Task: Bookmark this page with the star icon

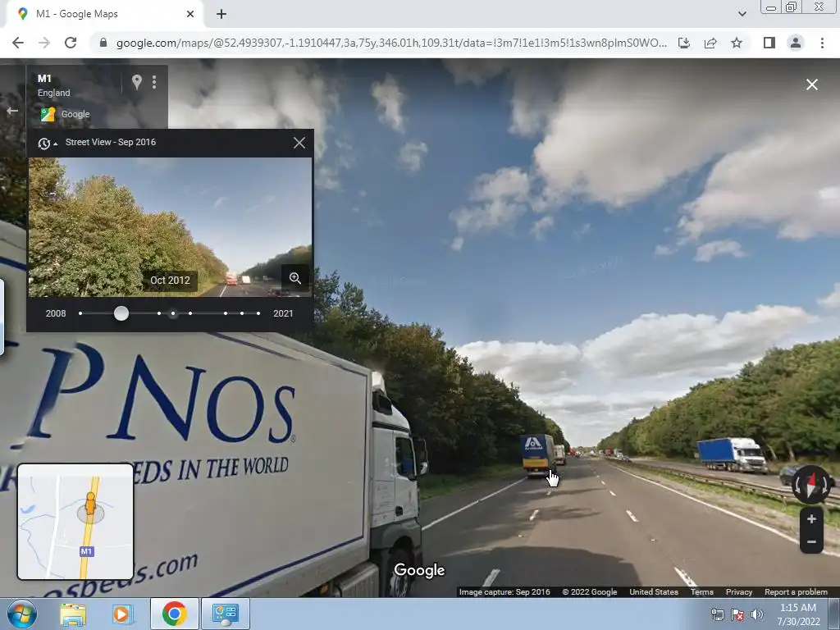Action: pos(737,43)
